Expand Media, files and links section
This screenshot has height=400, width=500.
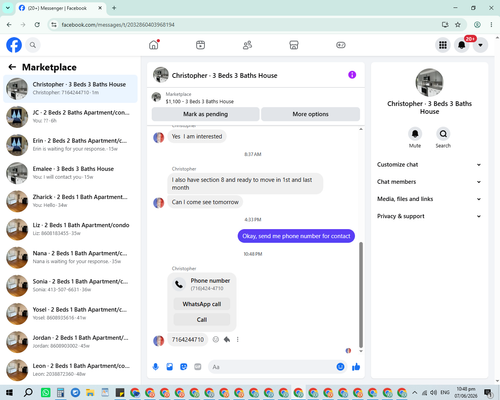(x=429, y=199)
